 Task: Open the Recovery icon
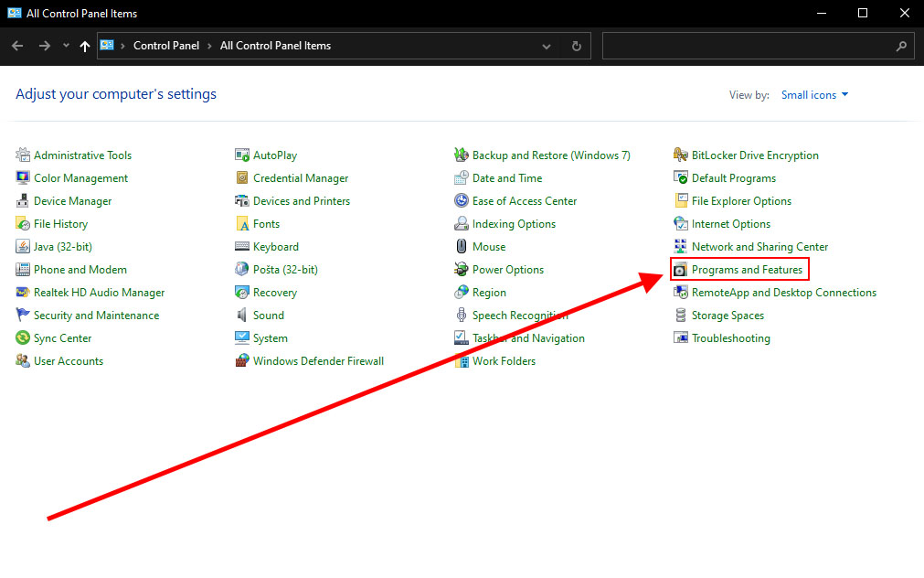click(x=241, y=293)
